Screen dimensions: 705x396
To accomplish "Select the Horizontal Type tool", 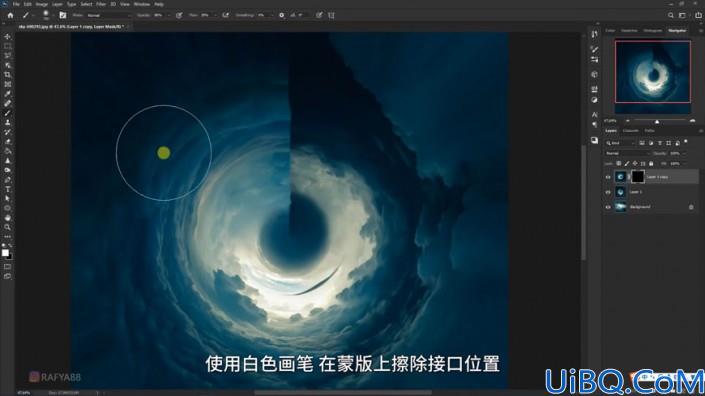I will click(x=8, y=189).
